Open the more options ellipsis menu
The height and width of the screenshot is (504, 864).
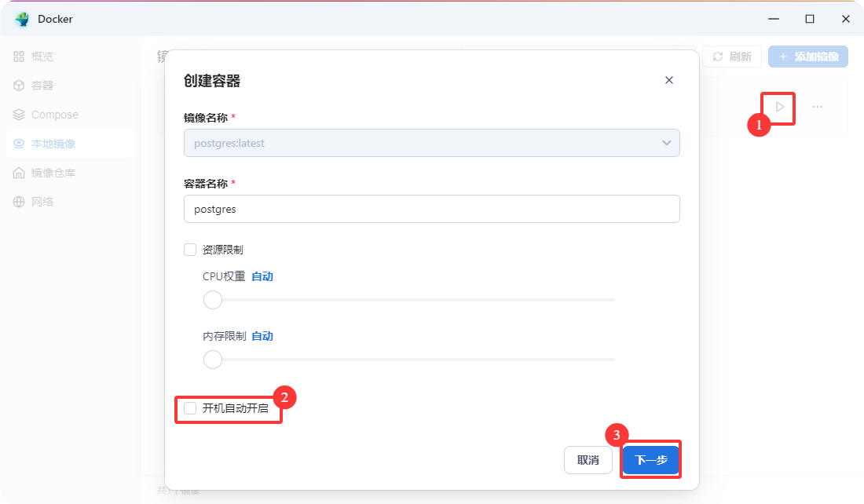[818, 107]
